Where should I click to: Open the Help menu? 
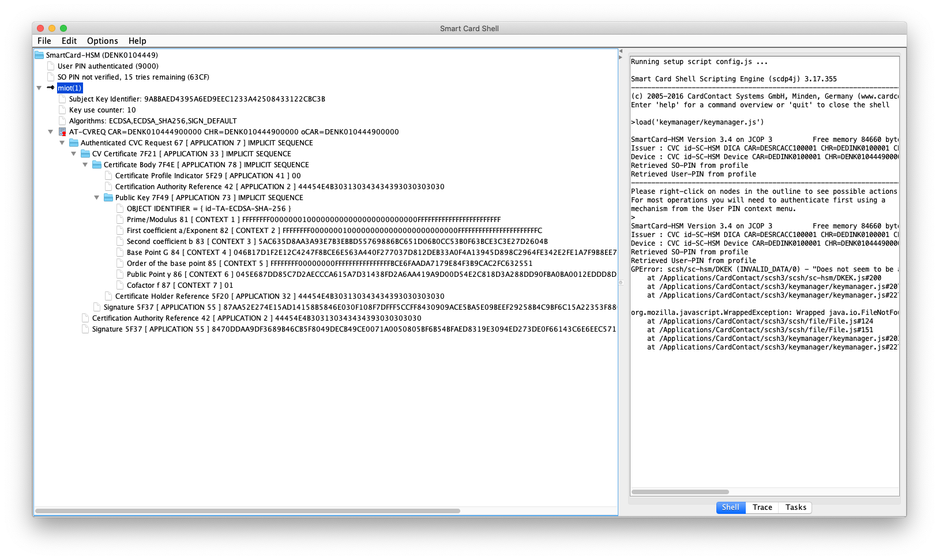[x=137, y=41]
